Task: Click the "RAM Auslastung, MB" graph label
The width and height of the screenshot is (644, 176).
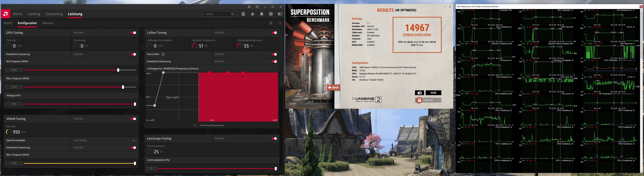Action: coord(502,94)
